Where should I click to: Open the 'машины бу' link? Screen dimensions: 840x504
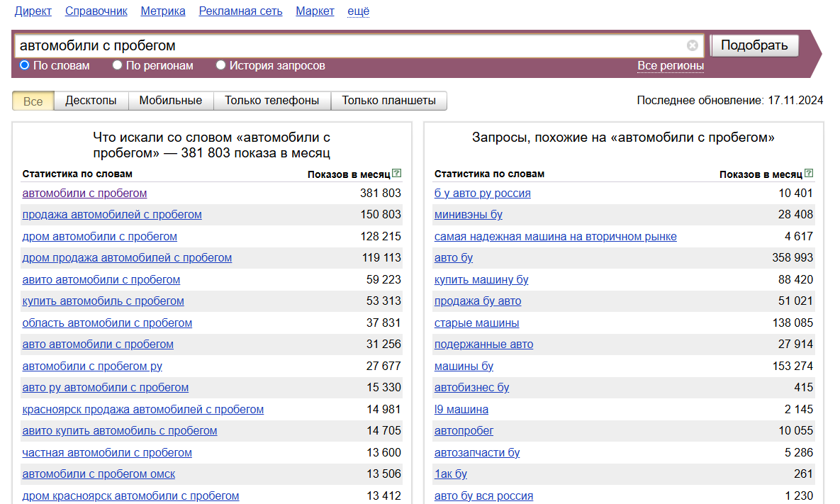(x=464, y=367)
